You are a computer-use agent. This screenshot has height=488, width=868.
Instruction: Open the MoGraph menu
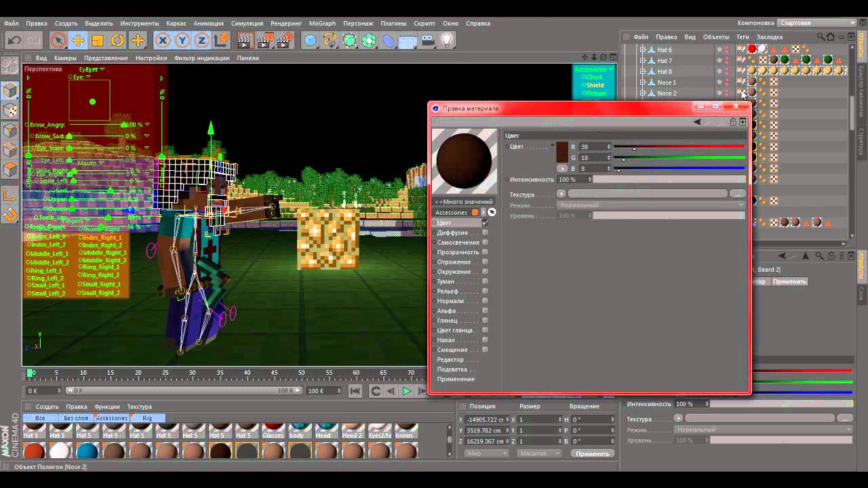pos(322,23)
